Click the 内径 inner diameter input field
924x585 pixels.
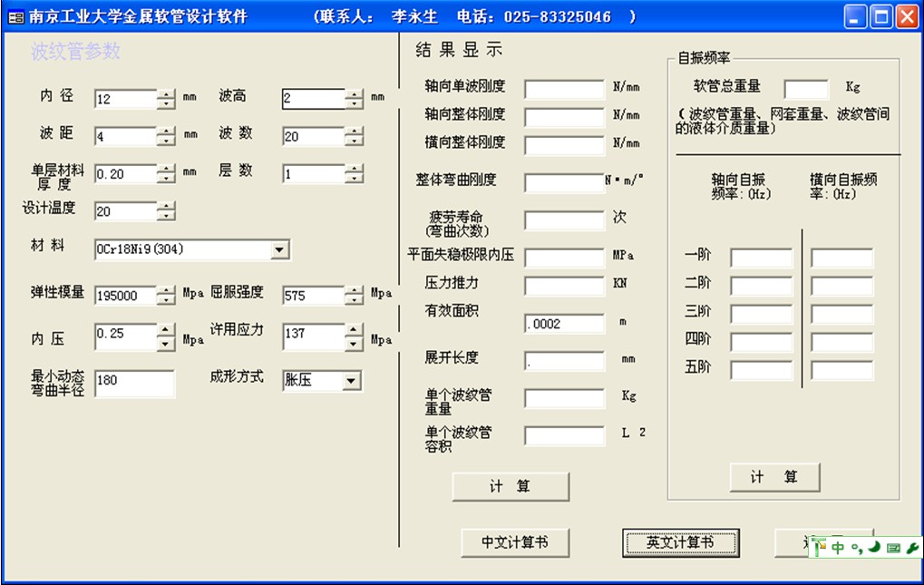pos(125,99)
